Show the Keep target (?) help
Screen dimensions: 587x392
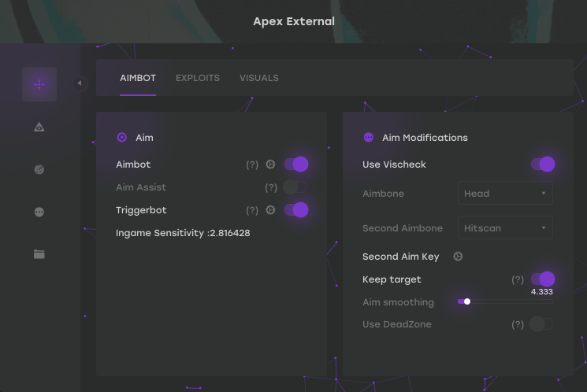tap(518, 279)
